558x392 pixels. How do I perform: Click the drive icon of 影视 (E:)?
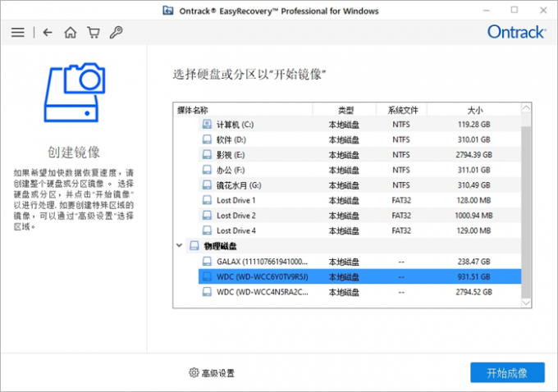207,155
